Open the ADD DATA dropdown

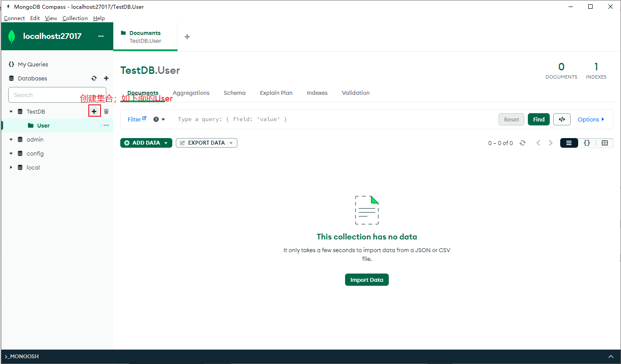(x=146, y=143)
